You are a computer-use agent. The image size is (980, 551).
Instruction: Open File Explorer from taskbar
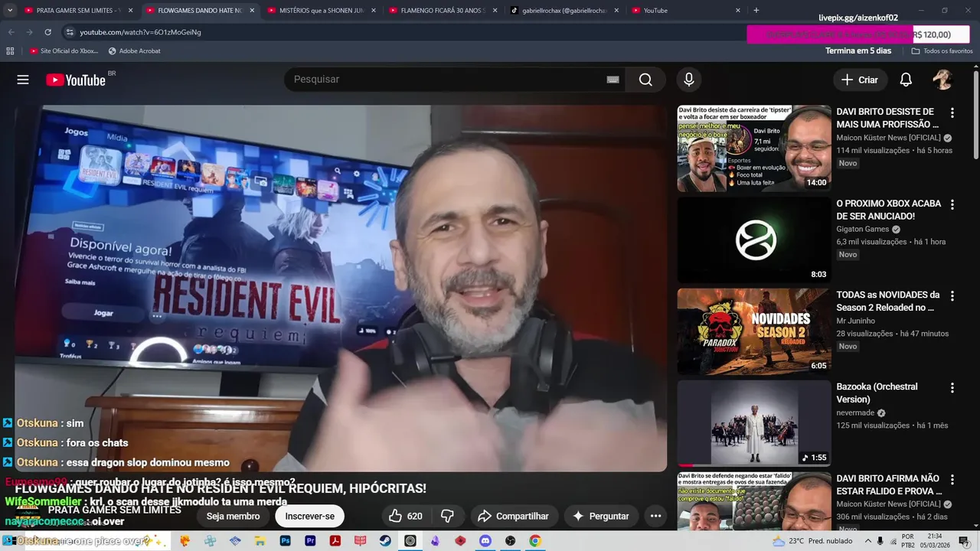point(260,541)
